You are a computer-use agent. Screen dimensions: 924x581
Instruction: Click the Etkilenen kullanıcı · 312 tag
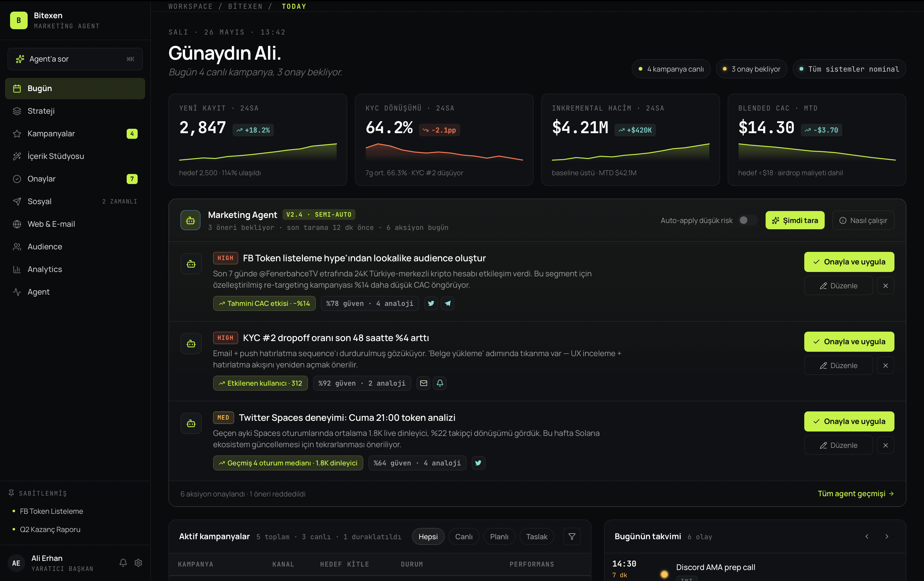coord(261,383)
